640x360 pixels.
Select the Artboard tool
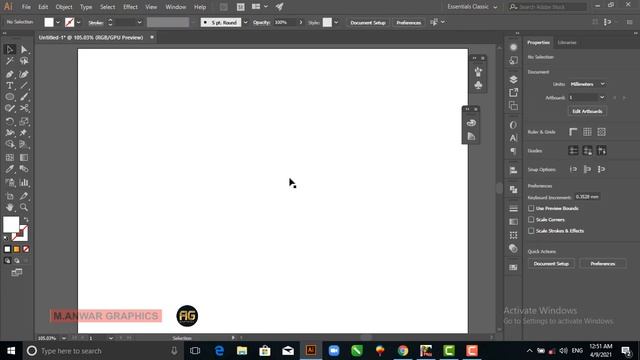tap(10, 196)
